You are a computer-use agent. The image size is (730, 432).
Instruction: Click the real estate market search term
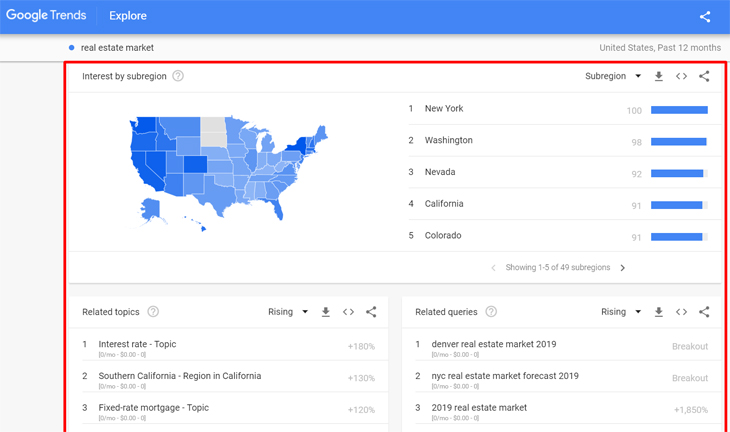point(117,47)
